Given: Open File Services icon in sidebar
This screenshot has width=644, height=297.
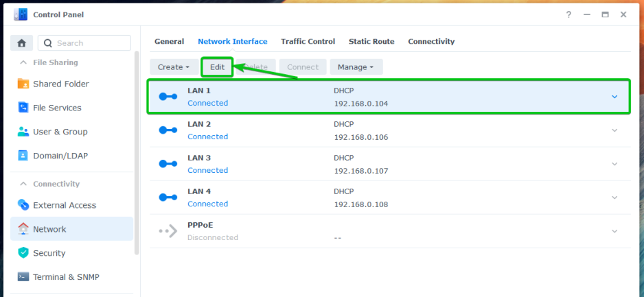Looking at the screenshot, I should 23,108.
